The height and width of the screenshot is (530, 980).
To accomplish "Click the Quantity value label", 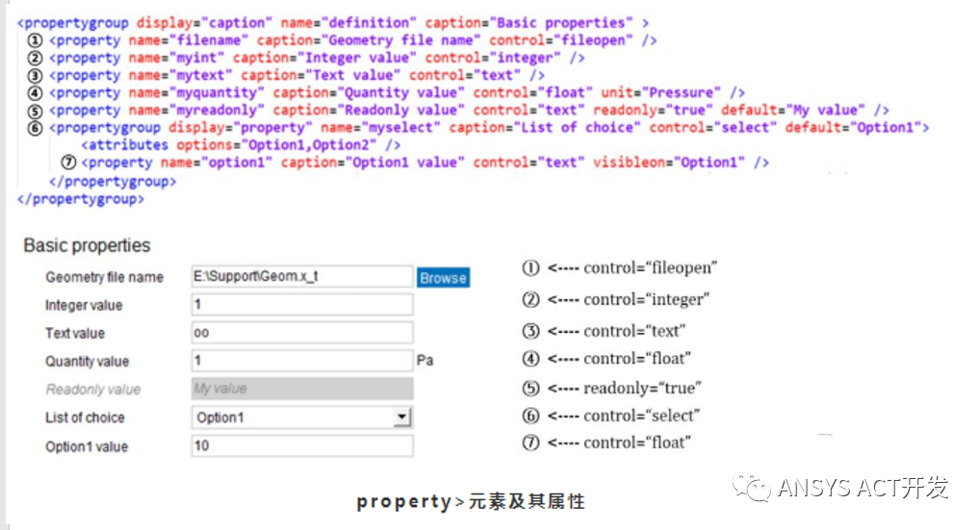I will coord(87,362).
